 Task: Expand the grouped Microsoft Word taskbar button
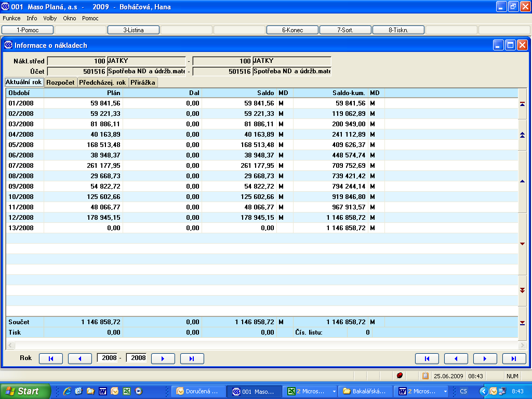tap(445, 392)
